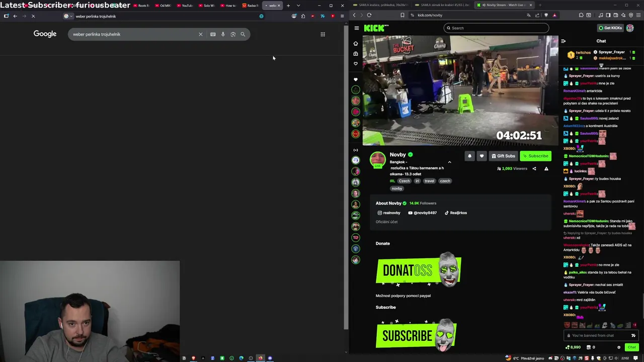Open tab list dropdown in left browser
This screenshot has height=362, width=644.
click(298, 6)
